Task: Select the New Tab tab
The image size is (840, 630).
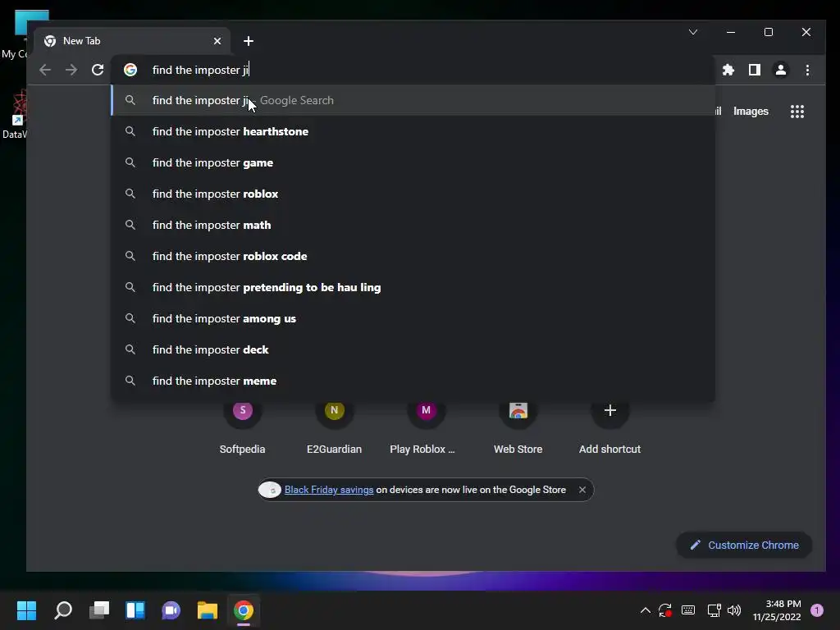Action: click(132, 41)
